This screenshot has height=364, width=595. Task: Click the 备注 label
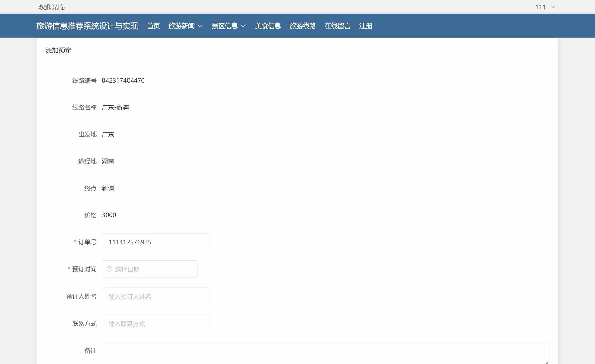pyautogui.click(x=91, y=351)
